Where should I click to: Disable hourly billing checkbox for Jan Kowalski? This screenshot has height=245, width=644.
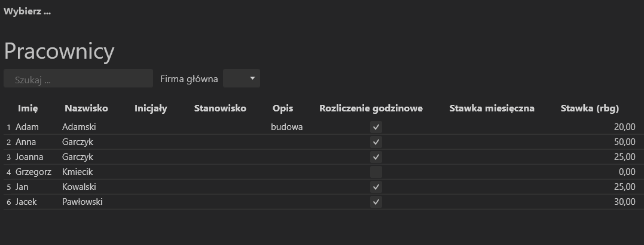pos(376,187)
